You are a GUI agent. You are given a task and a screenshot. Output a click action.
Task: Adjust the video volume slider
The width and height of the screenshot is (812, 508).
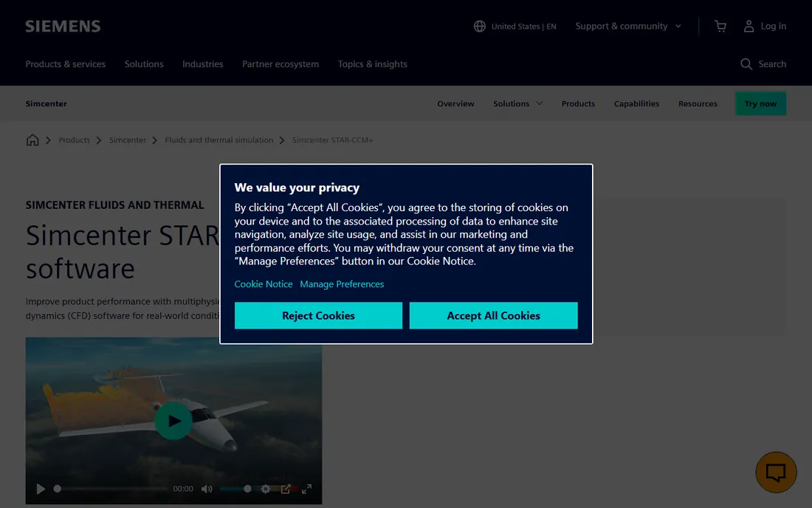(x=235, y=488)
